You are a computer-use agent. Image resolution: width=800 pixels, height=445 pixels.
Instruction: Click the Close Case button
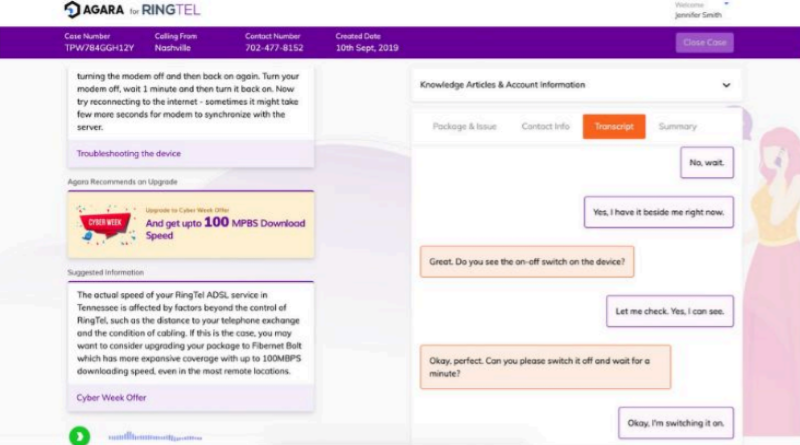click(x=705, y=42)
